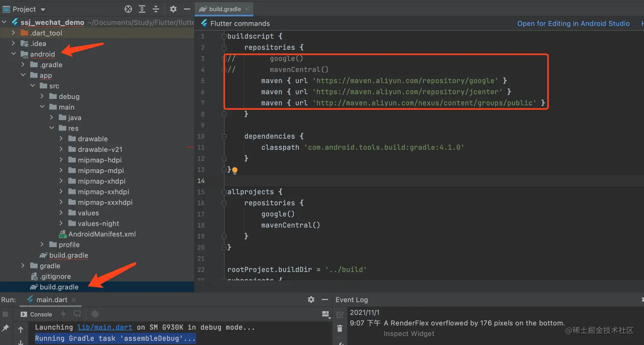
Task: Hide the Run tool window
Action: coord(325,299)
